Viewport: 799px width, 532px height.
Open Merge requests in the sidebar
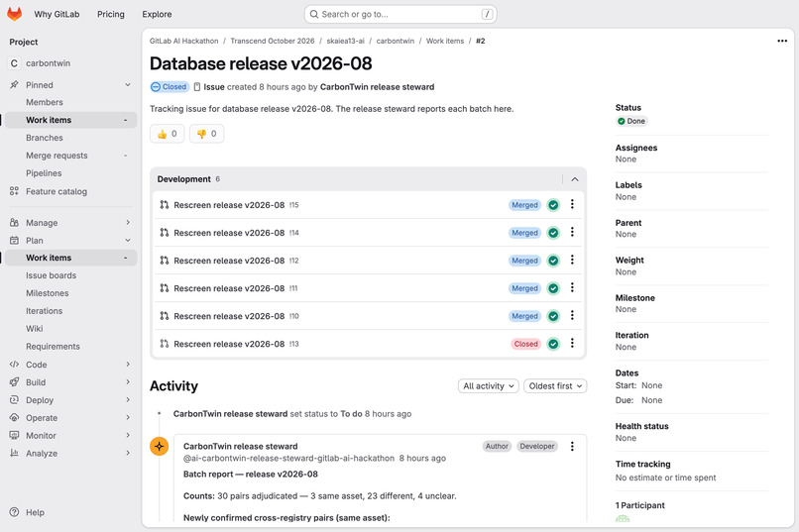coord(57,156)
